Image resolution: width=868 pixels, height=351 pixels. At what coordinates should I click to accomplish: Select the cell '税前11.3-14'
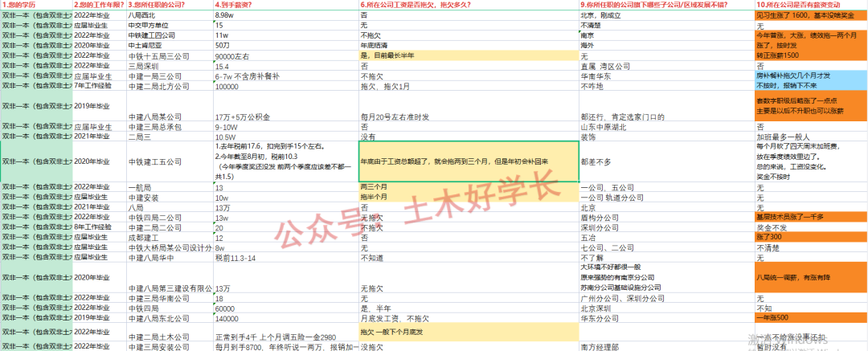(x=285, y=258)
